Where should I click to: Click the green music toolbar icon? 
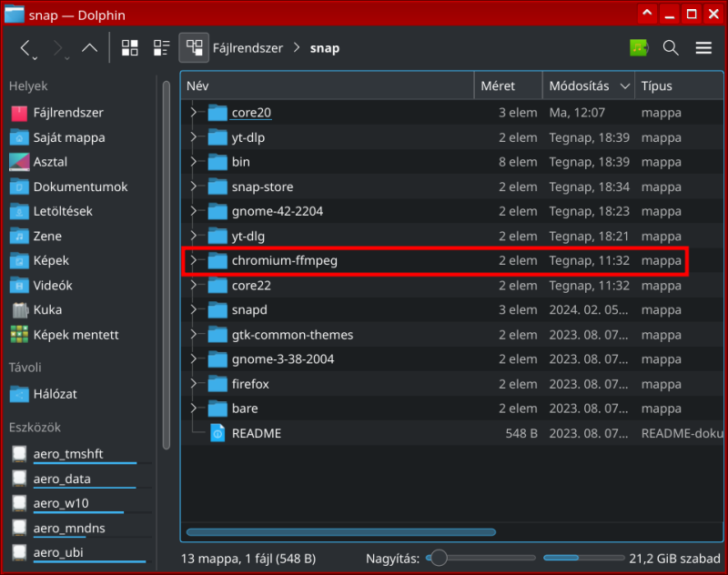(639, 47)
